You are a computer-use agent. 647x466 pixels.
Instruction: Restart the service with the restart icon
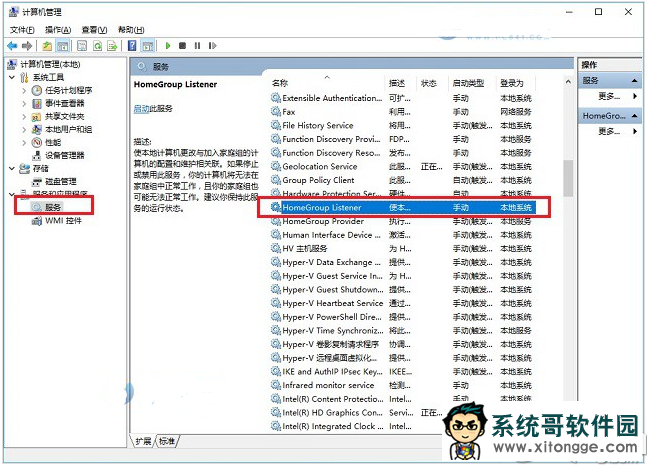click(x=213, y=46)
